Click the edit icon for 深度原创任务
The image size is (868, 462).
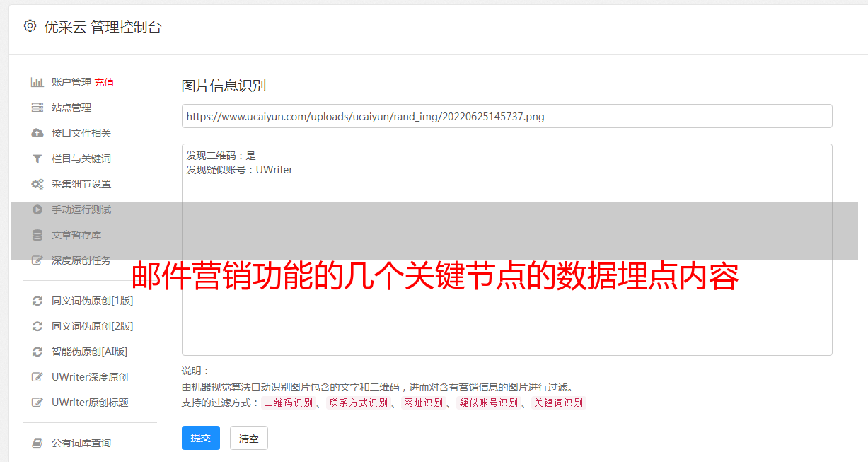point(37,260)
